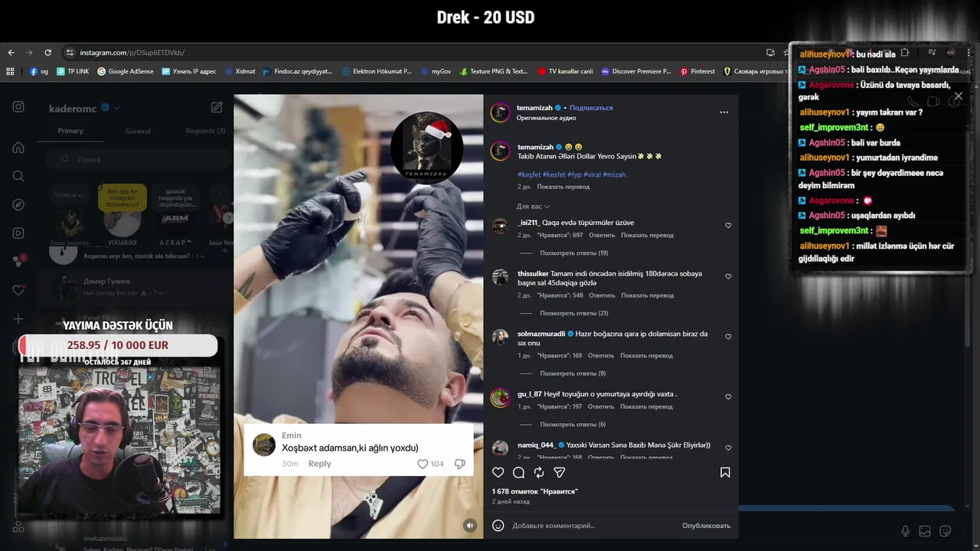Open the TV kanallar canli bookmark

click(x=565, y=71)
